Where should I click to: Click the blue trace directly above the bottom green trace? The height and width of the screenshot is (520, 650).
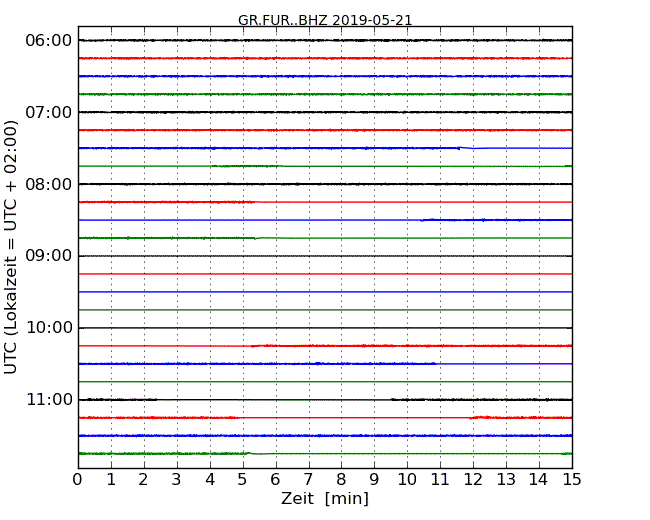[325, 435]
